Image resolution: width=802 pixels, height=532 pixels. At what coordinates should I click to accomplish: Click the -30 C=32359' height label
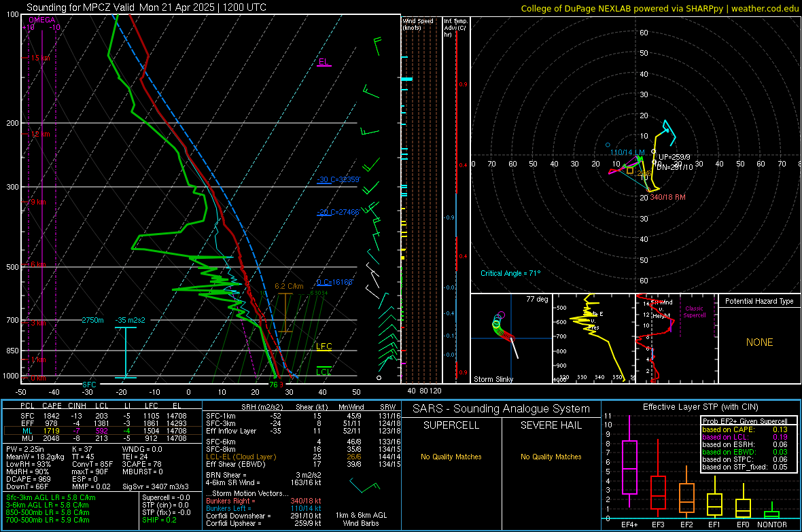tap(338, 179)
